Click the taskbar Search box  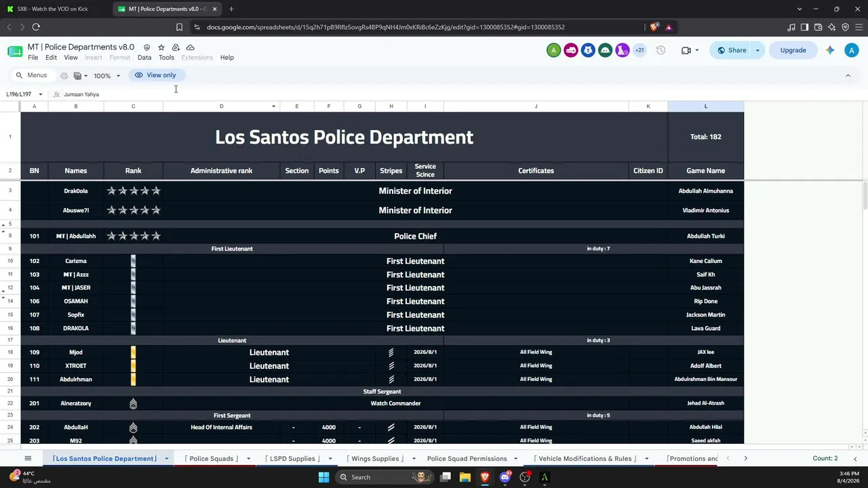pos(385,477)
